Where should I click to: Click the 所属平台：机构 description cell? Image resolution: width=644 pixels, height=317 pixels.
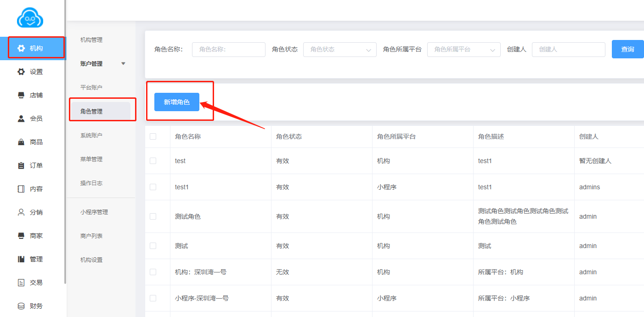501,272
